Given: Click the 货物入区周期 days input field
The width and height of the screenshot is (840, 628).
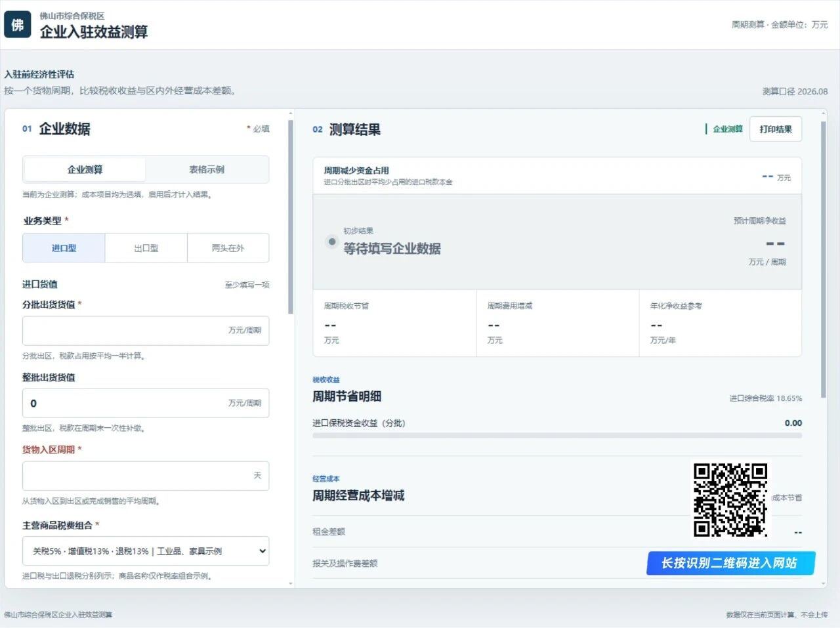Looking at the screenshot, I should 146,476.
